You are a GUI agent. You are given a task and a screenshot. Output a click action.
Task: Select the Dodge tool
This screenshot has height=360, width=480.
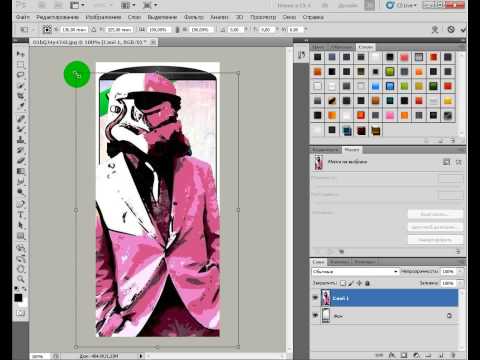(x=20, y=192)
